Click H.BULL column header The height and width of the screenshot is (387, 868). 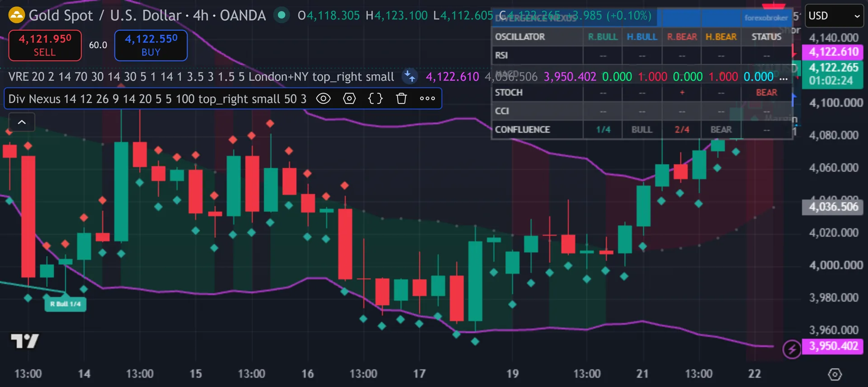coord(642,37)
